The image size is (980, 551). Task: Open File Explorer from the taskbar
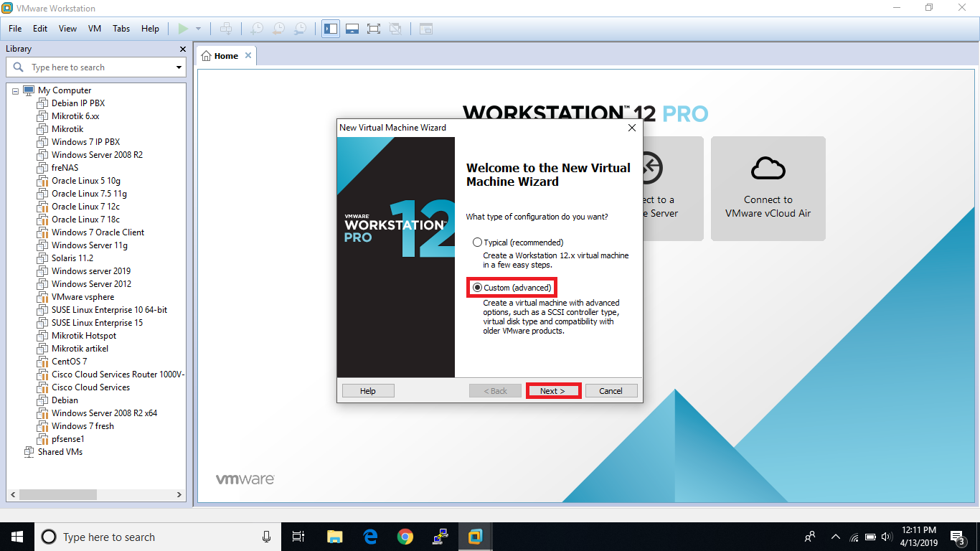coord(335,537)
